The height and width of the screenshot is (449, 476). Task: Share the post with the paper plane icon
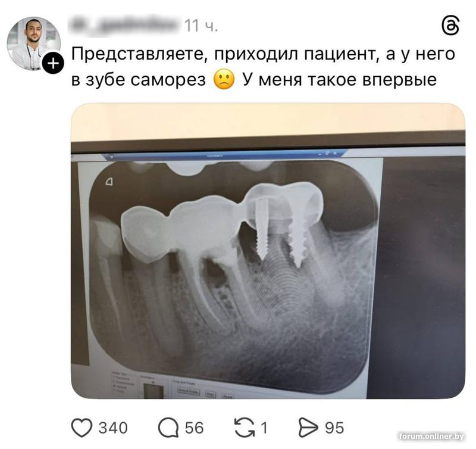point(308,428)
